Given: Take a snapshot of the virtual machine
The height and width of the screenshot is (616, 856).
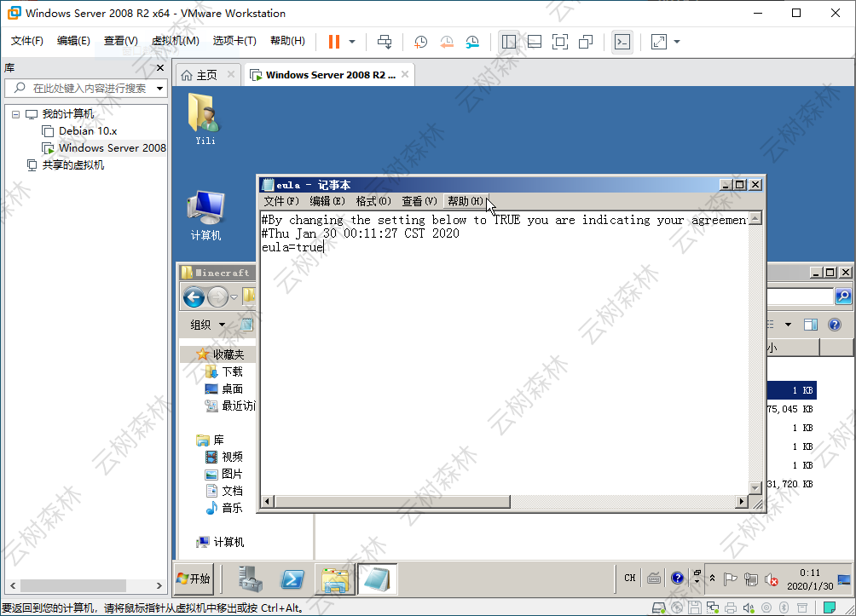Looking at the screenshot, I should tap(420, 42).
